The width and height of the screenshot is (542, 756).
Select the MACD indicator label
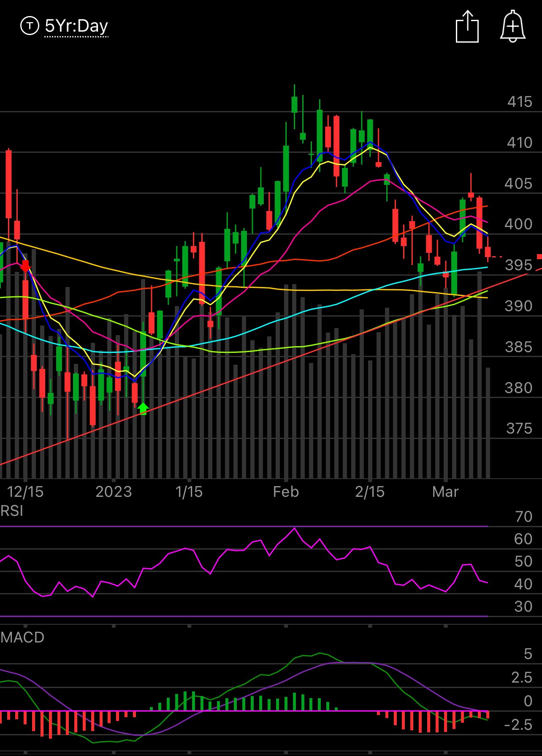22,637
